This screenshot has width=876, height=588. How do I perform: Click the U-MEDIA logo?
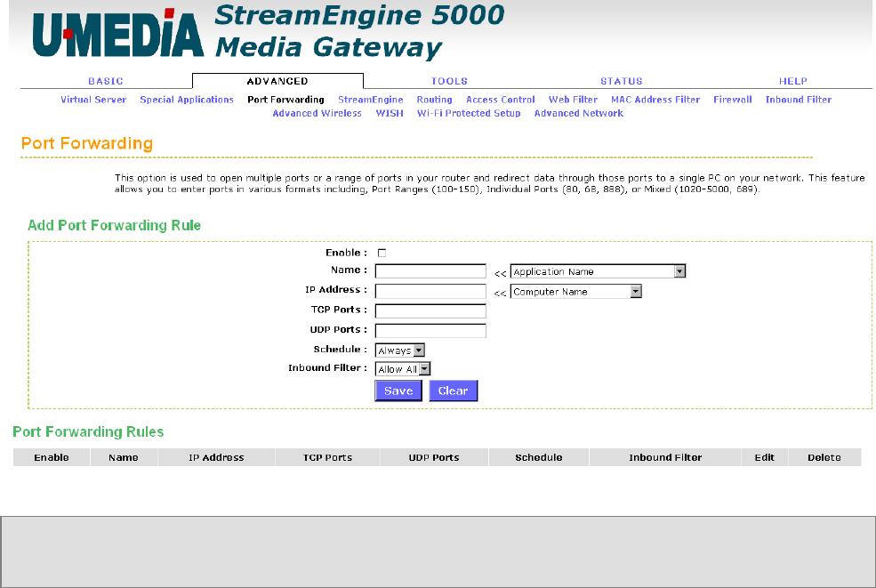tap(118, 33)
